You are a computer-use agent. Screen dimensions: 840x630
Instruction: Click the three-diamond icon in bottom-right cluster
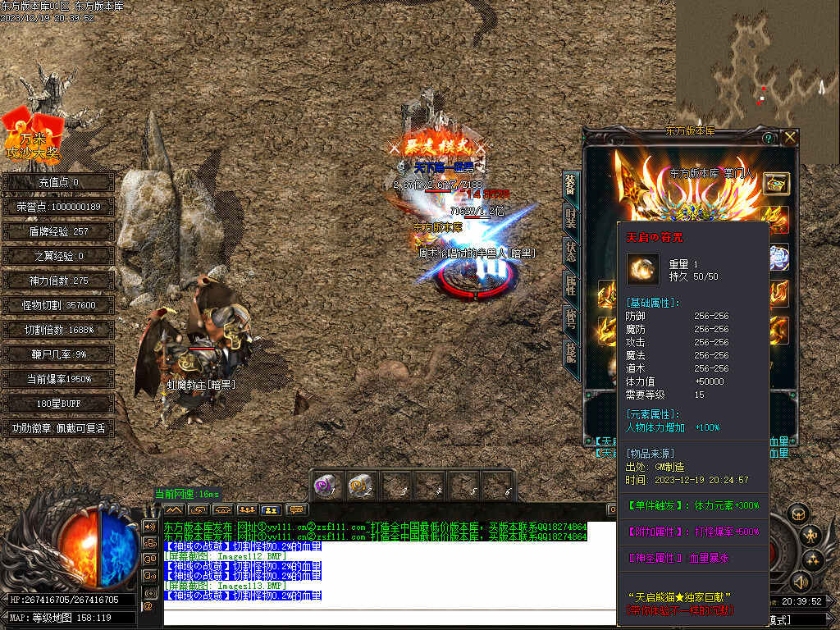coord(813,560)
